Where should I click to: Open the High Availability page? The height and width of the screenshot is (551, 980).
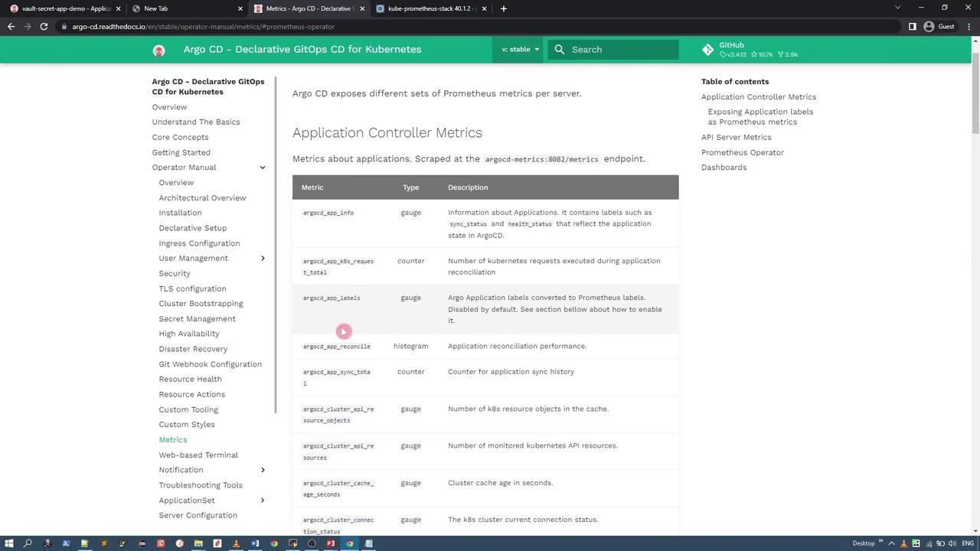[x=188, y=334]
